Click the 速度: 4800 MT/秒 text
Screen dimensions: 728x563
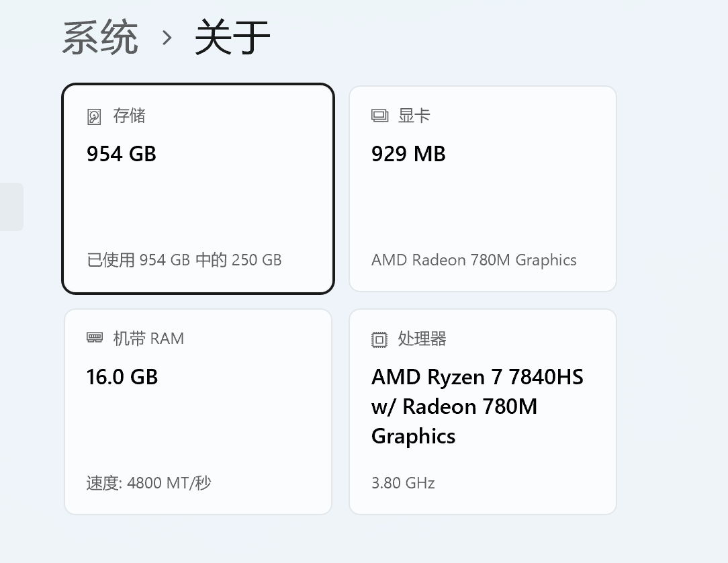point(149,483)
